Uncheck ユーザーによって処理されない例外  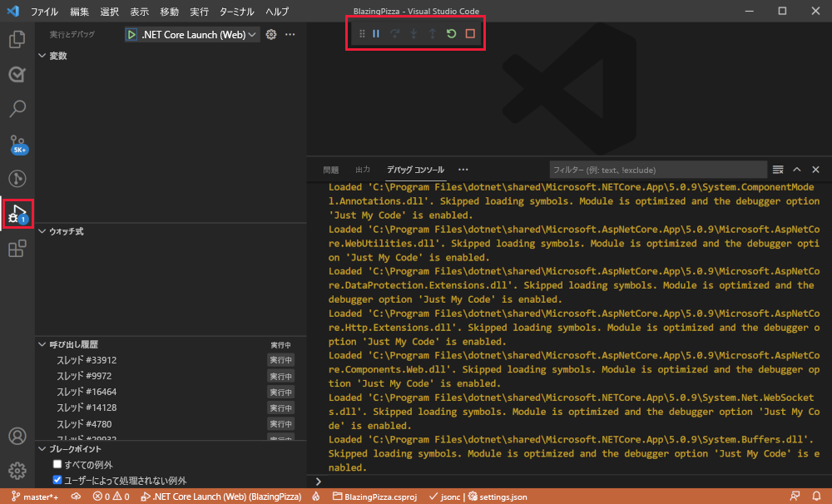pyautogui.click(x=57, y=478)
